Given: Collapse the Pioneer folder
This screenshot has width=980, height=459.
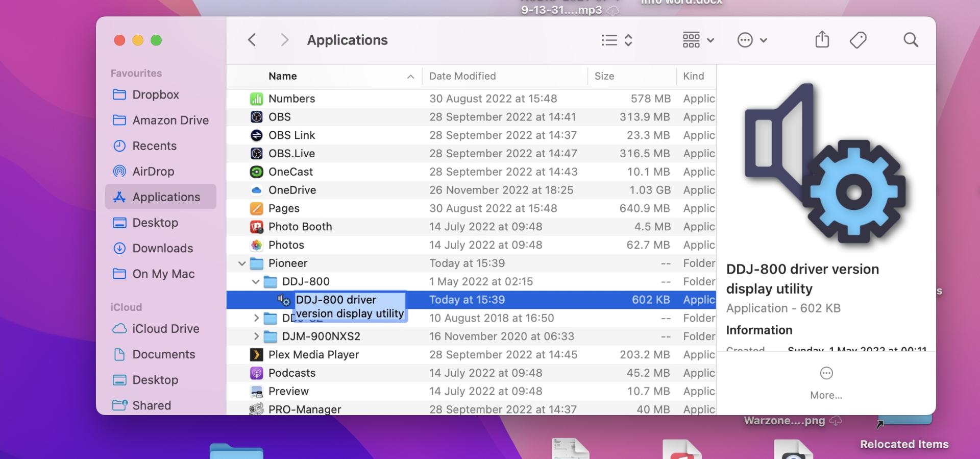Looking at the screenshot, I should (x=242, y=263).
